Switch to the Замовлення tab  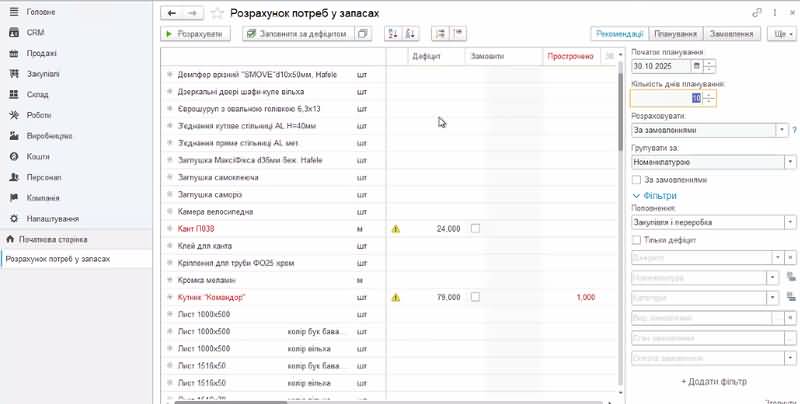[731, 33]
